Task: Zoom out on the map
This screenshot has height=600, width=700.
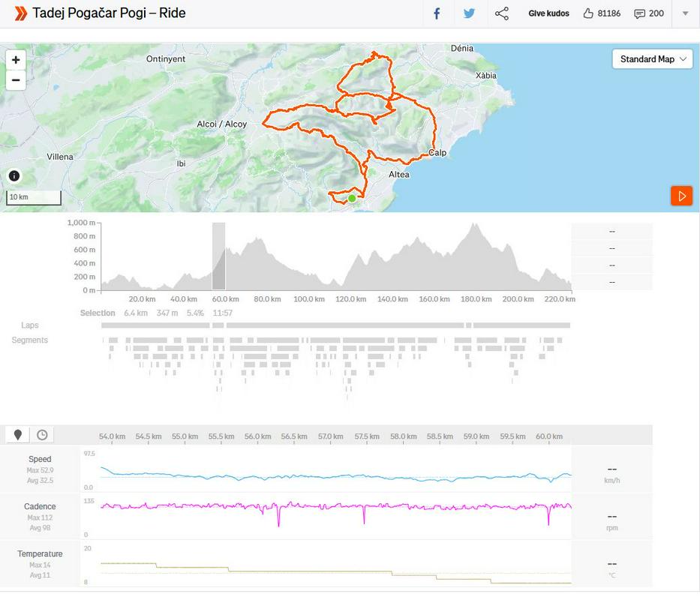Action: click(16, 80)
